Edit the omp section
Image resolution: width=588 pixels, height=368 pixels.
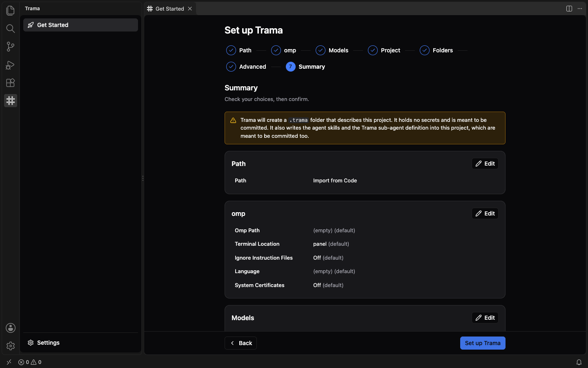[485, 213]
